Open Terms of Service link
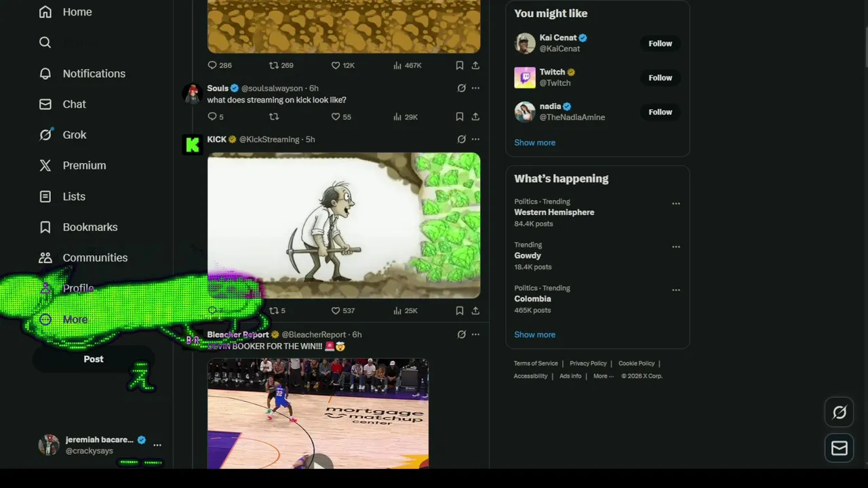The image size is (868, 488). click(536, 363)
